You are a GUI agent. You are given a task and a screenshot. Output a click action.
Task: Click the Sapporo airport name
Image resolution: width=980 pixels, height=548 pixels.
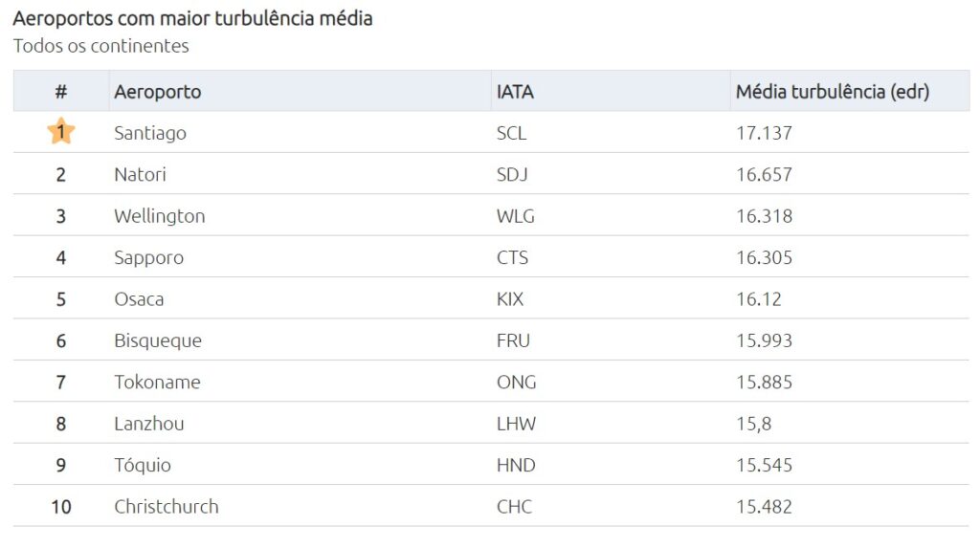point(148,258)
